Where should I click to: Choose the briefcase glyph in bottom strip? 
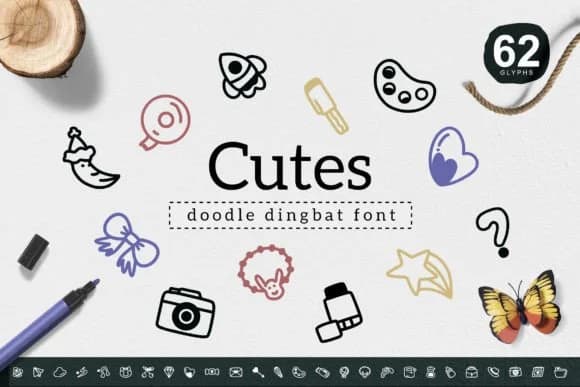click(x=471, y=373)
